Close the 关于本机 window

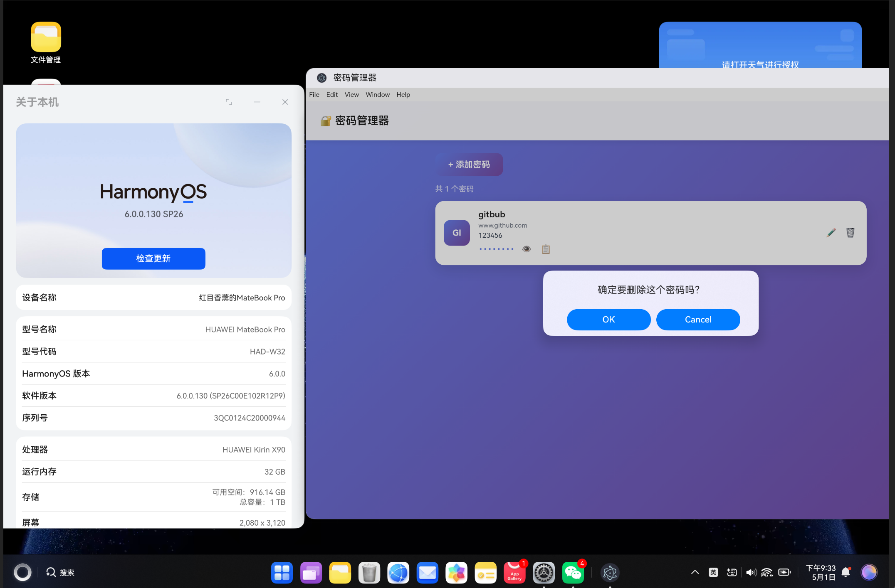(285, 102)
